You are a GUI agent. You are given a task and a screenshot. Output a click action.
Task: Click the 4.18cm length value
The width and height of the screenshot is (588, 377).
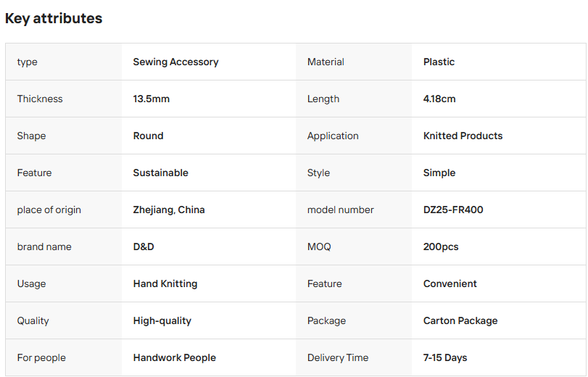point(439,99)
